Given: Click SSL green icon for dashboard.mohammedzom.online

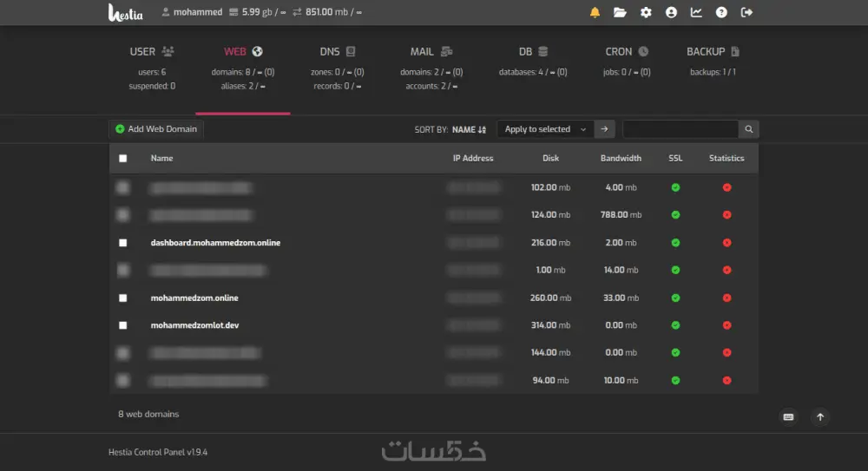Looking at the screenshot, I should [675, 242].
